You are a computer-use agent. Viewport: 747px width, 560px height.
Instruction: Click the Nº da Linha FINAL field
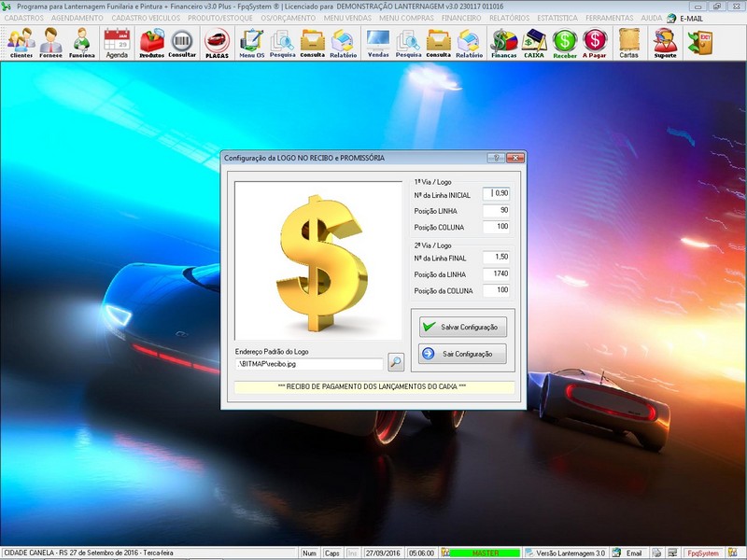click(496, 256)
